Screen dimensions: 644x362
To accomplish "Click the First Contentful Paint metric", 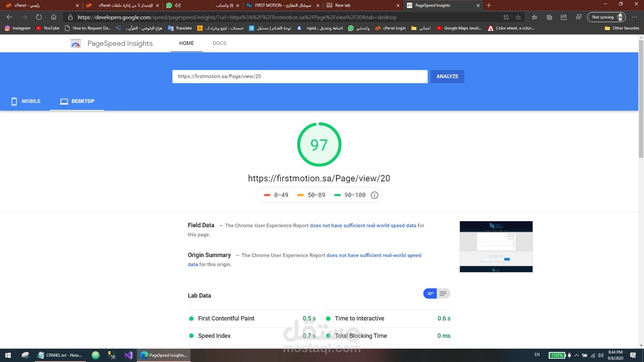I will tap(252, 319).
